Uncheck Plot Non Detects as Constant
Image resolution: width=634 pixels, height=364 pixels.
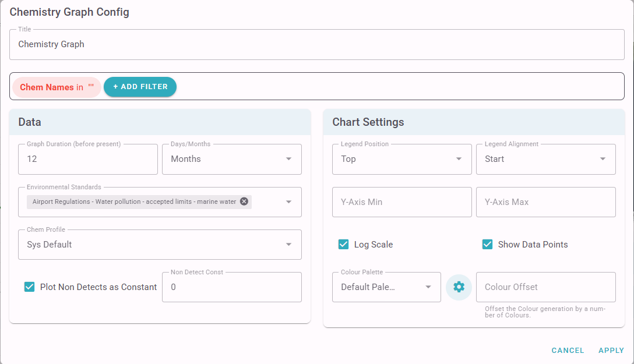coord(30,287)
